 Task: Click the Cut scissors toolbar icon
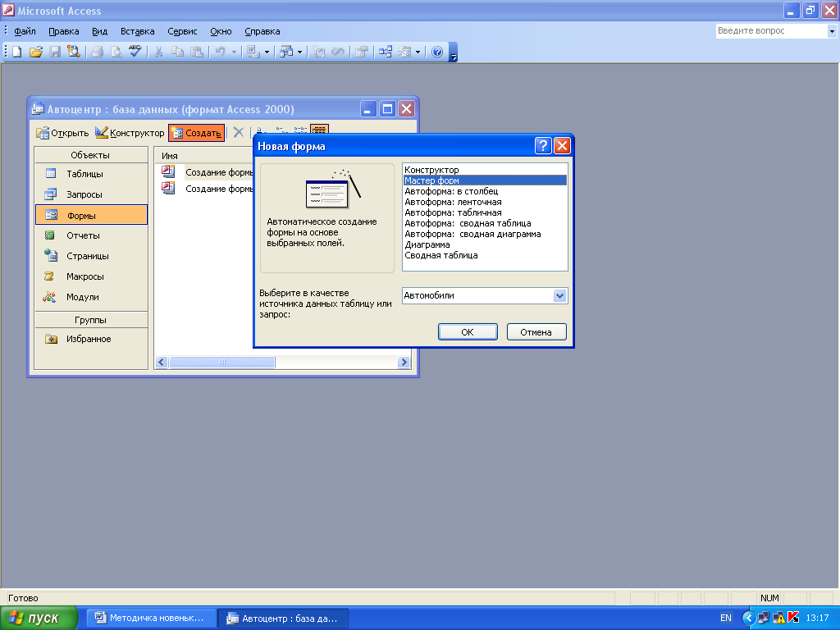[158, 52]
